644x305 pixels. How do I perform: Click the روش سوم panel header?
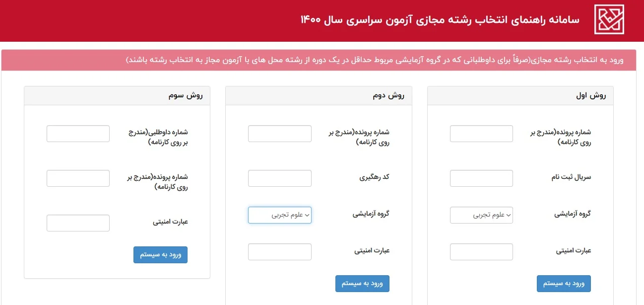tap(117, 96)
